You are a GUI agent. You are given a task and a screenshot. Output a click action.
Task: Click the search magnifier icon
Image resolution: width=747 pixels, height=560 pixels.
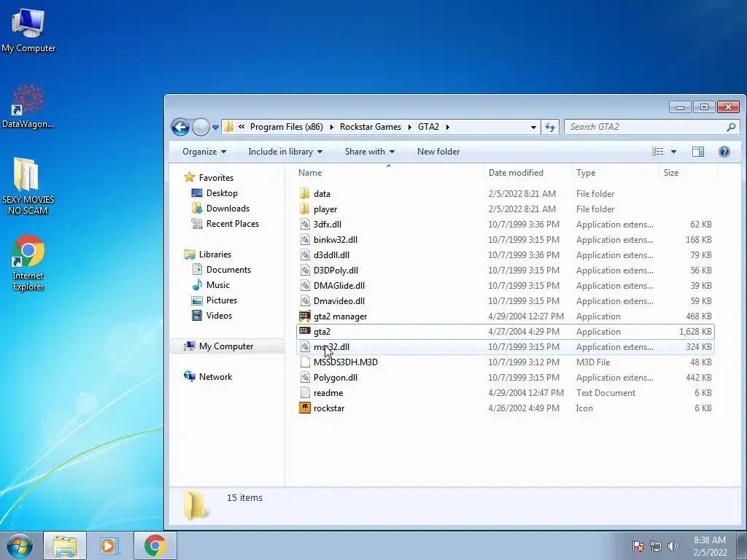point(731,127)
